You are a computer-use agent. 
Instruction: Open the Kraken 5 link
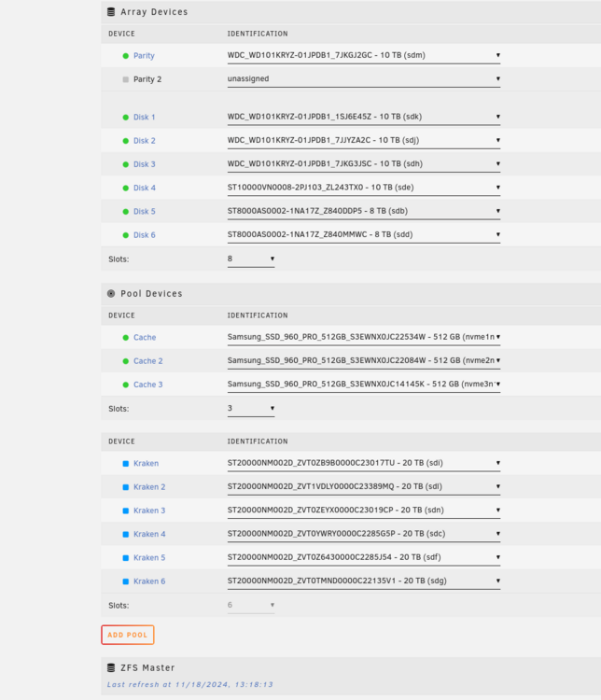[x=149, y=558]
